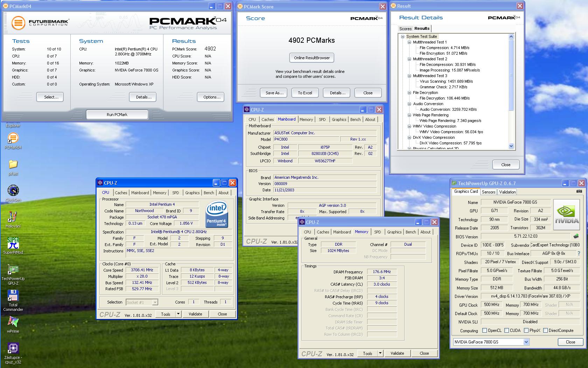Collapse the Audio Conversion tree node
The height and width of the screenshot is (368, 588).
(x=409, y=104)
